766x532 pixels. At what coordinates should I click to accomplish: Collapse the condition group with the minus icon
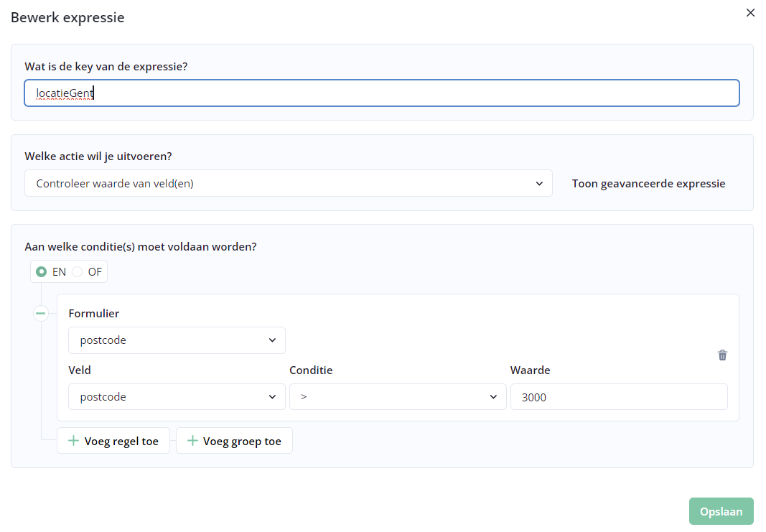point(41,313)
